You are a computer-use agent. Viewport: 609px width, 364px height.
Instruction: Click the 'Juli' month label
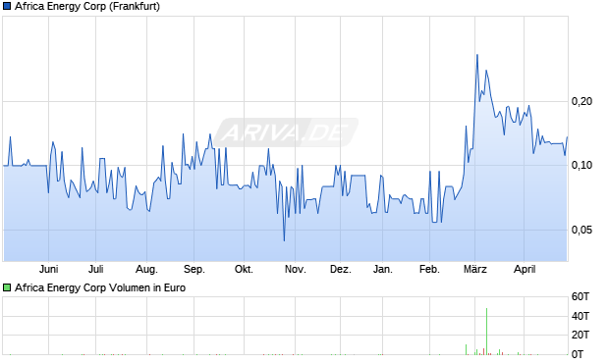coord(95,269)
